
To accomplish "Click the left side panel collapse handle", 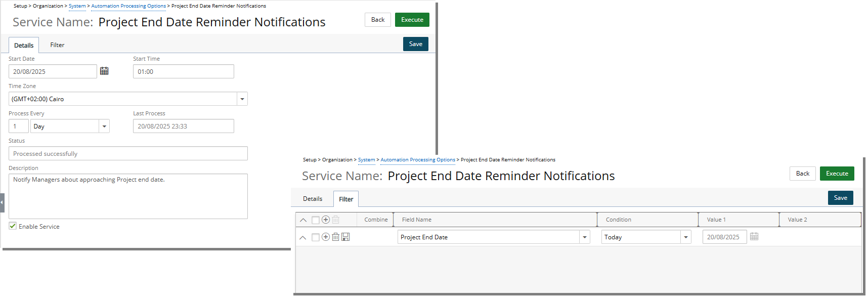I will coord(2,202).
